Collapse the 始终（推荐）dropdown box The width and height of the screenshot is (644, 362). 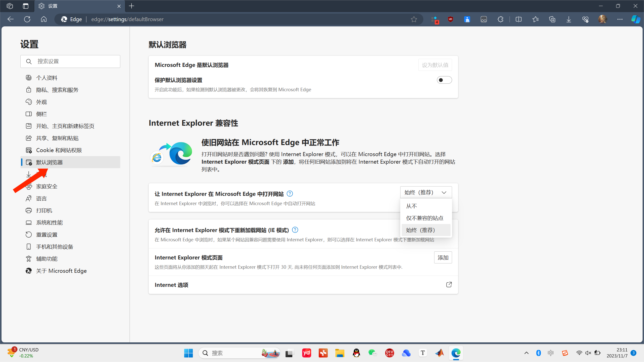pyautogui.click(x=426, y=192)
